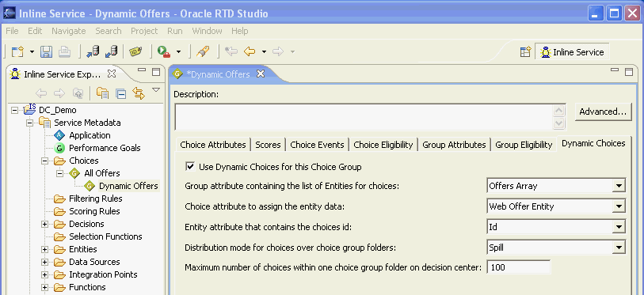Click the yellow back arrow icon

point(250,51)
